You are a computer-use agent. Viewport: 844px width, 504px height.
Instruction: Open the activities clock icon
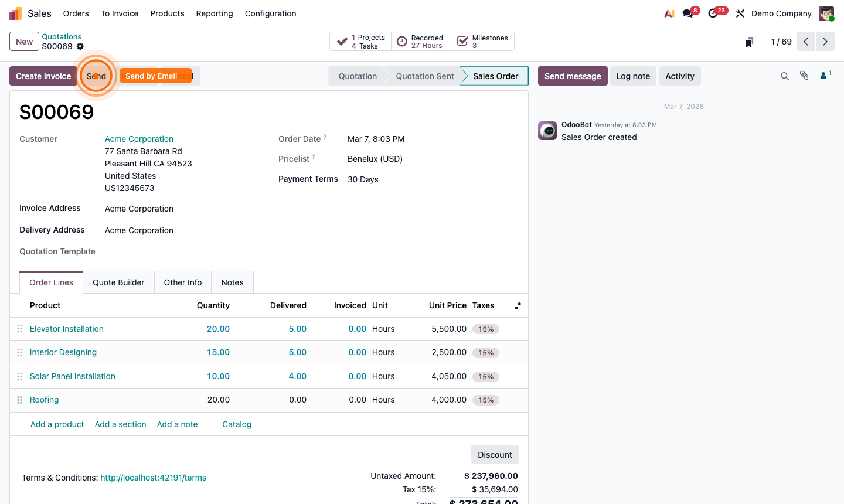(713, 13)
